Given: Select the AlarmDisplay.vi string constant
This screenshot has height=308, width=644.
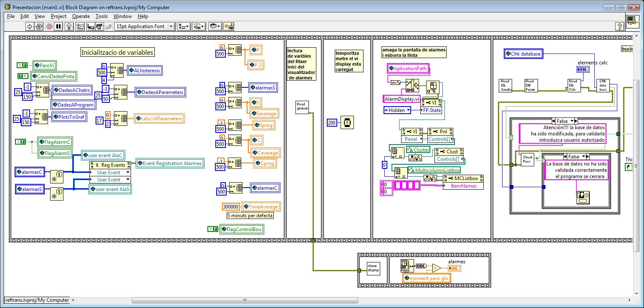Looking at the screenshot, I should [x=401, y=99].
